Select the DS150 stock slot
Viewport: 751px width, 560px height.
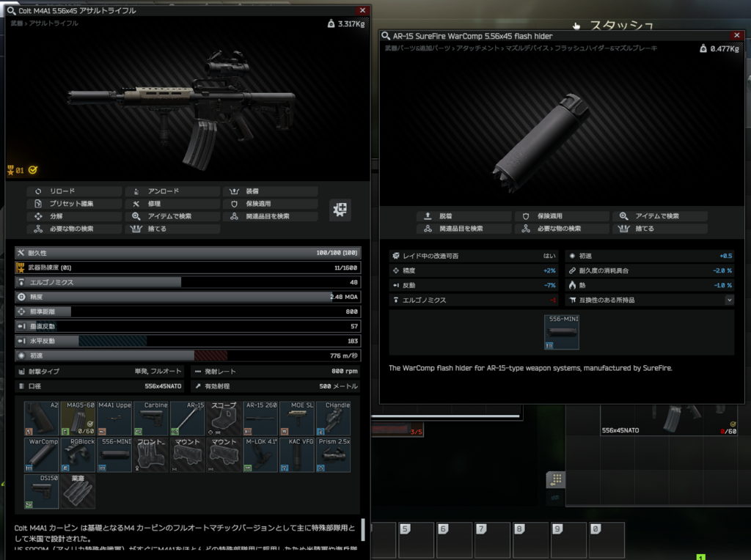pos(43,492)
